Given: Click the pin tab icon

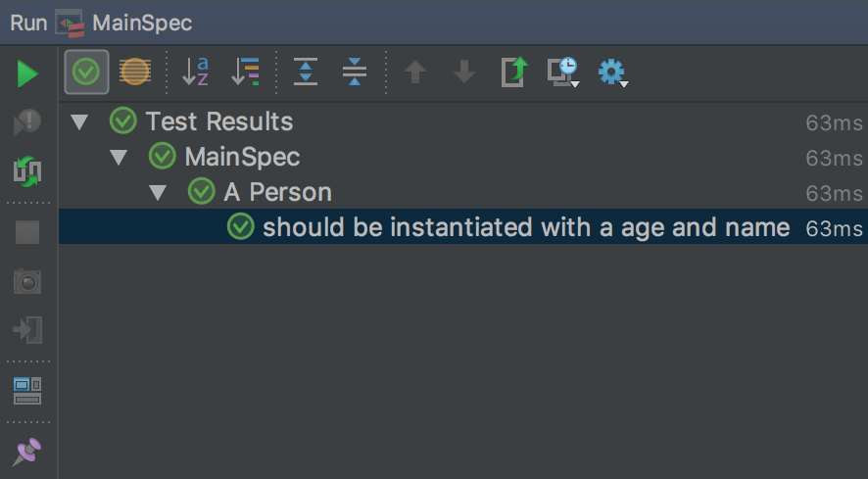Looking at the screenshot, I should click(27, 452).
